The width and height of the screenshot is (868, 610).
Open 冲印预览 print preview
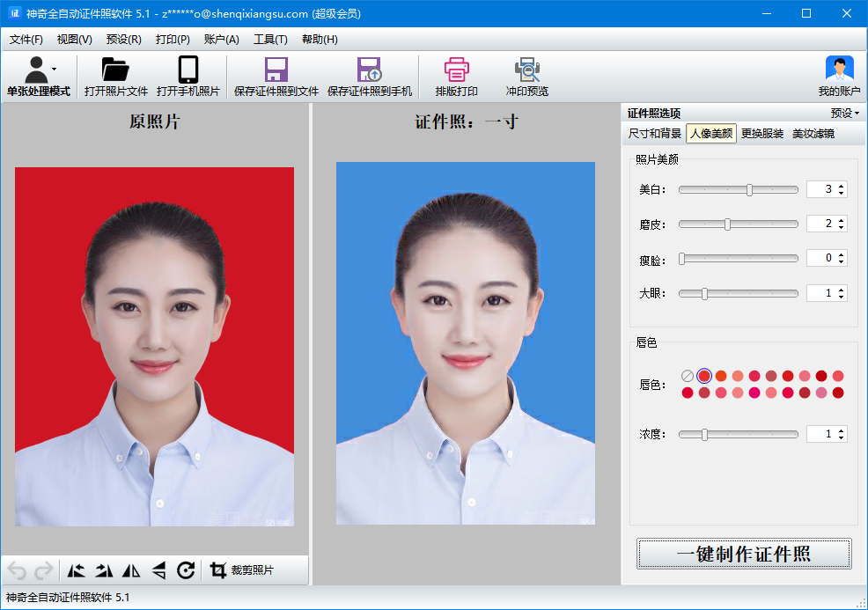526,70
